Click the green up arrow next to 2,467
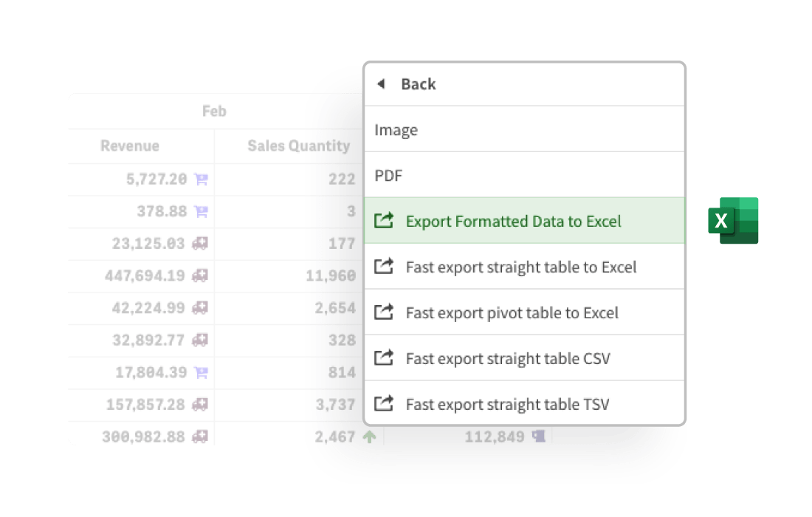 (x=371, y=436)
